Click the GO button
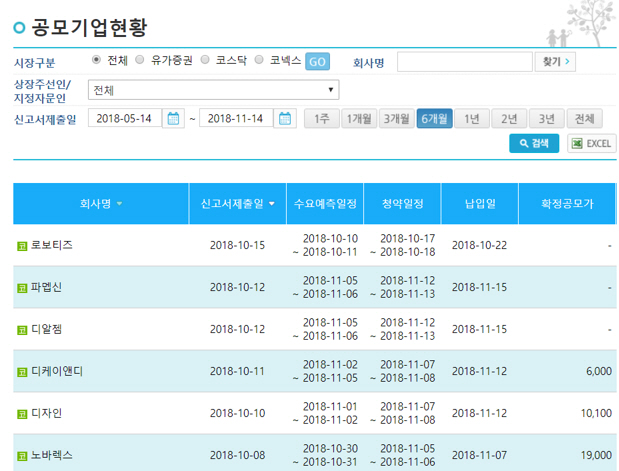This screenshot has height=471, width=619. coord(317,62)
